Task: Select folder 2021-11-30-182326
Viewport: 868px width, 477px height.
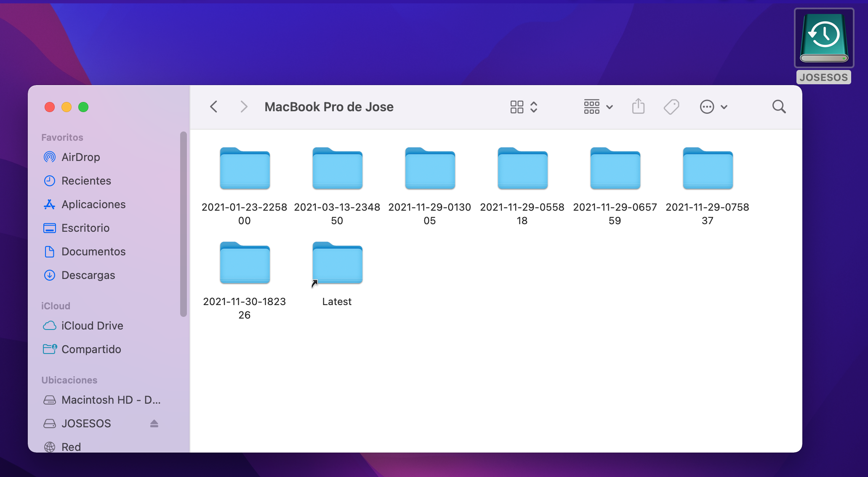Action: [245, 263]
